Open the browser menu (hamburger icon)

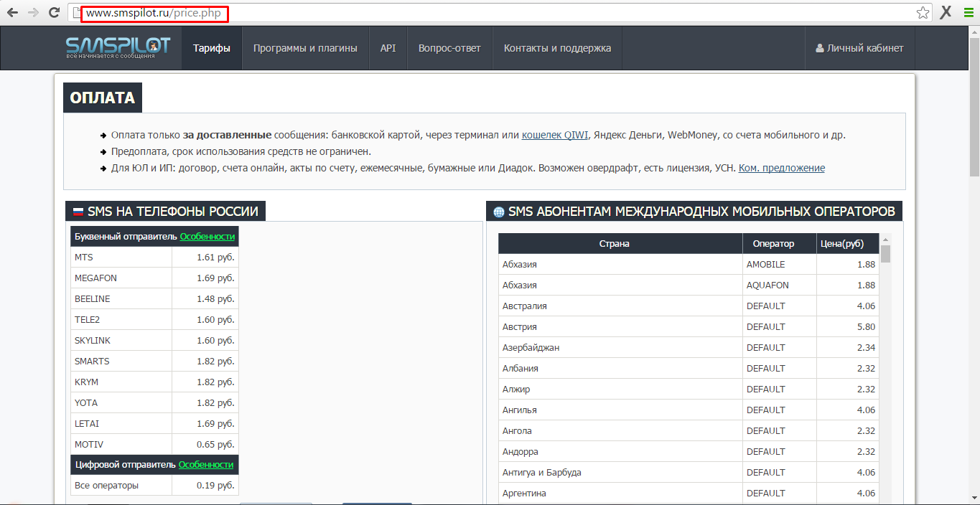tap(968, 12)
